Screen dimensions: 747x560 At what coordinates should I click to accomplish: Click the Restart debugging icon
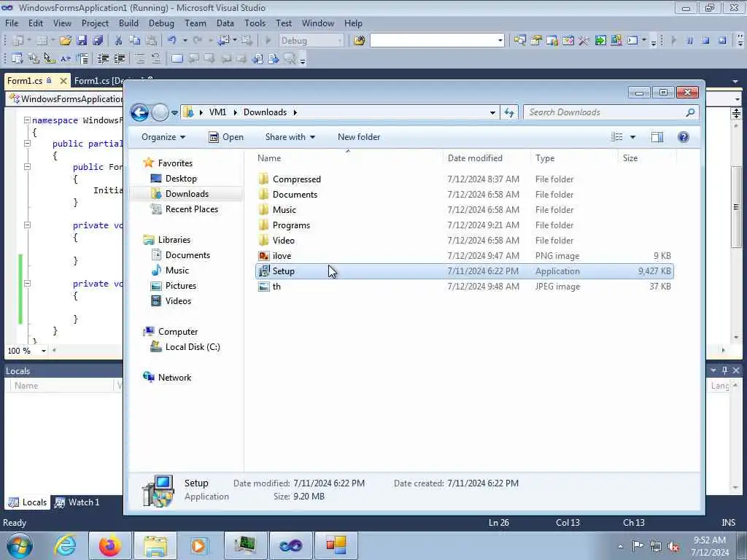pyautogui.click(x=722, y=41)
